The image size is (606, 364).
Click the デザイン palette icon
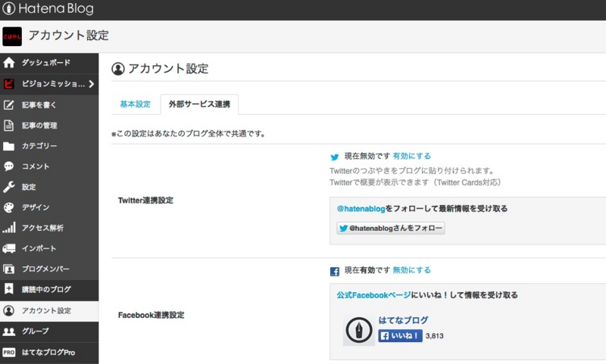click(8, 207)
